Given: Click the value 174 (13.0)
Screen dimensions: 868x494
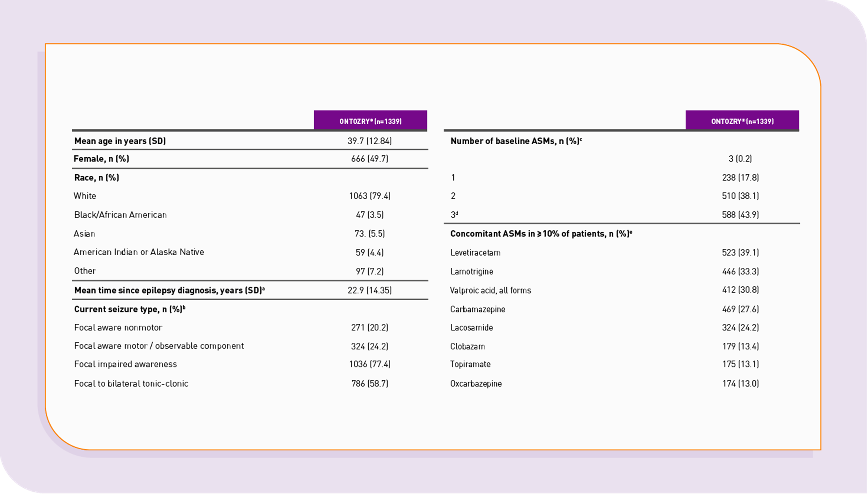Looking at the screenshot, I should (x=740, y=383).
